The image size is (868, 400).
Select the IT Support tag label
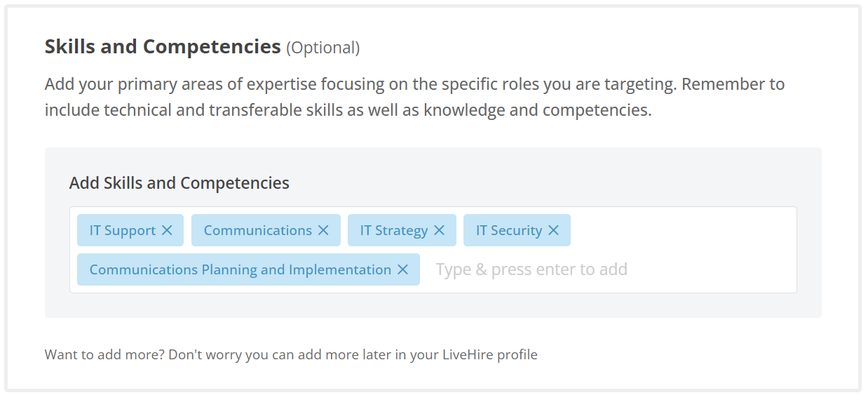[x=123, y=230]
